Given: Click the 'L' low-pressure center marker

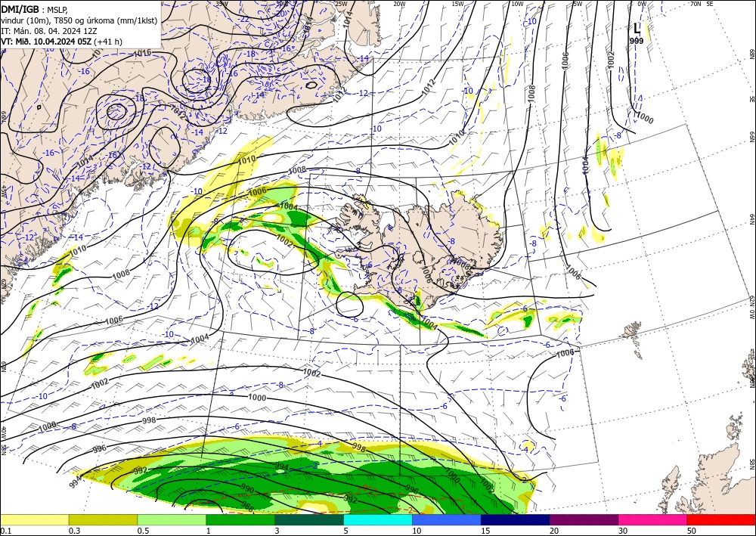Looking at the screenshot, I should [637, 29].
